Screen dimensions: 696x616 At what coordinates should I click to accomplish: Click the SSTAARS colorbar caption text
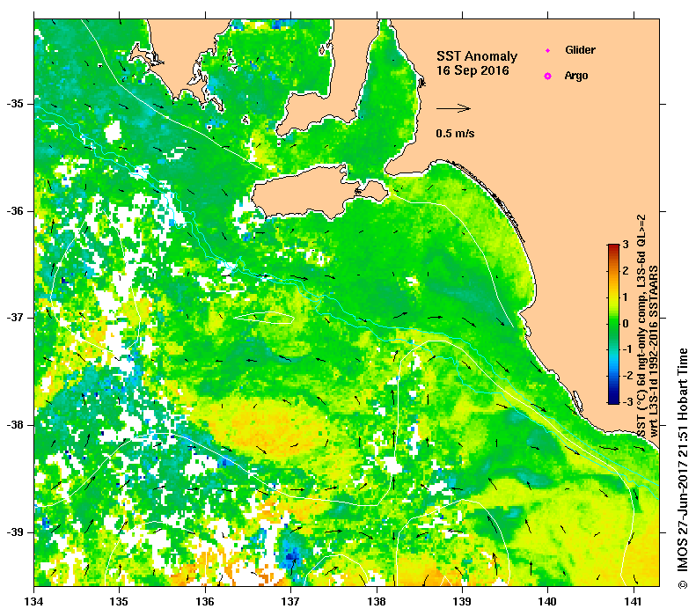(648, 326)
